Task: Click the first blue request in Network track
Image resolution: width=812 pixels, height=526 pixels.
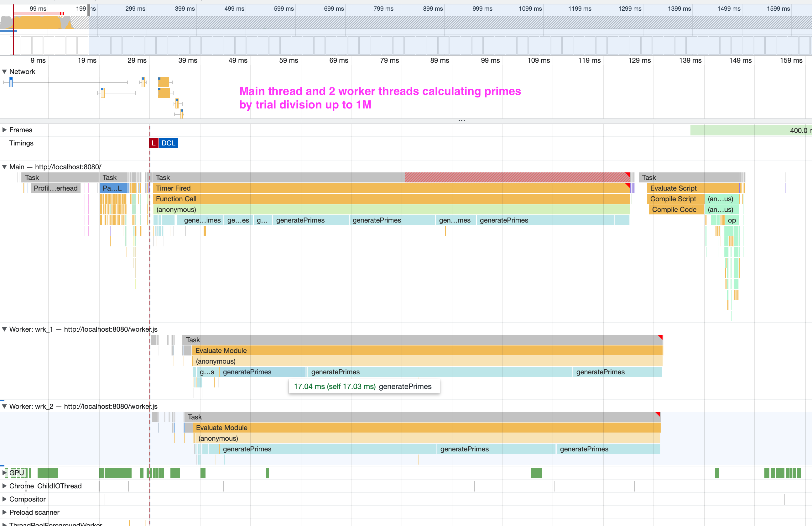Action: click(x=11, y=82)
